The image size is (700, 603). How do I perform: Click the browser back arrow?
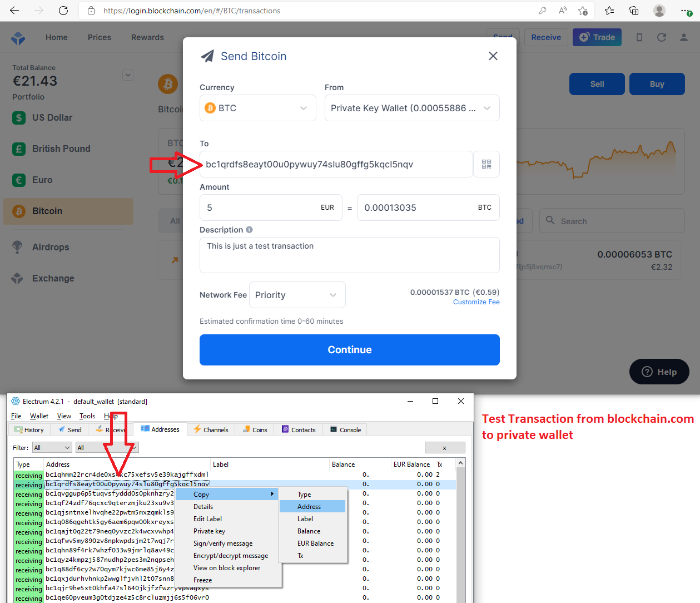click(x=14, y=11)
